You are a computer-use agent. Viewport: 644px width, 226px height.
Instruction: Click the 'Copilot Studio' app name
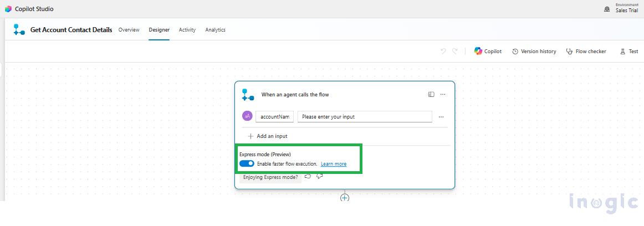(34, 9)
